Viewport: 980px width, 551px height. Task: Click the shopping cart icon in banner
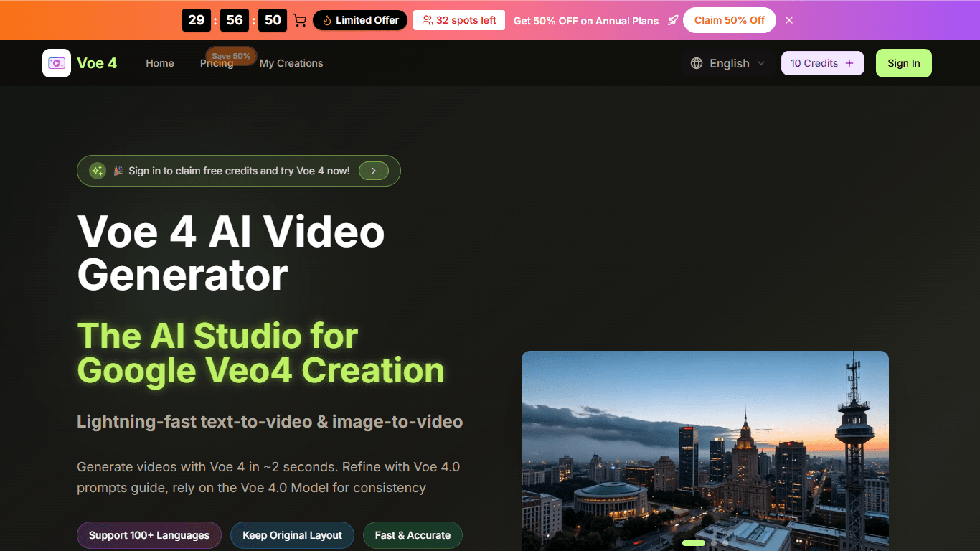[300, 20]
